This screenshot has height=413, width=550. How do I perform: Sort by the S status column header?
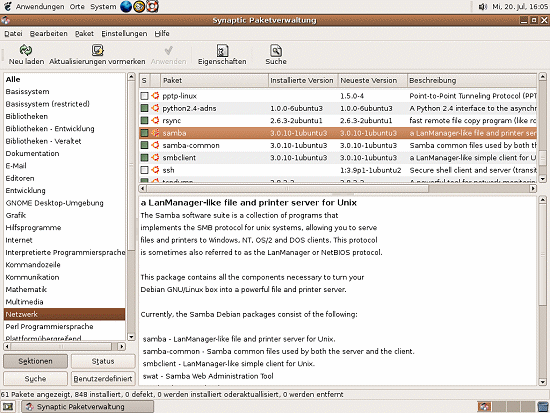pyautogui.click(x=145, y=80)
